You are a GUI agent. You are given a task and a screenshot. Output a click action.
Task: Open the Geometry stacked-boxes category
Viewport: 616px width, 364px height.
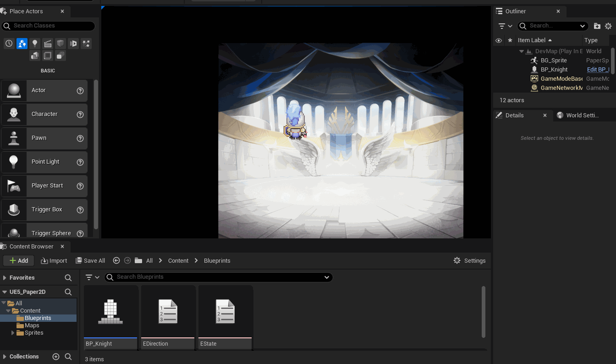pyautogui.click(x=35, y=56)
